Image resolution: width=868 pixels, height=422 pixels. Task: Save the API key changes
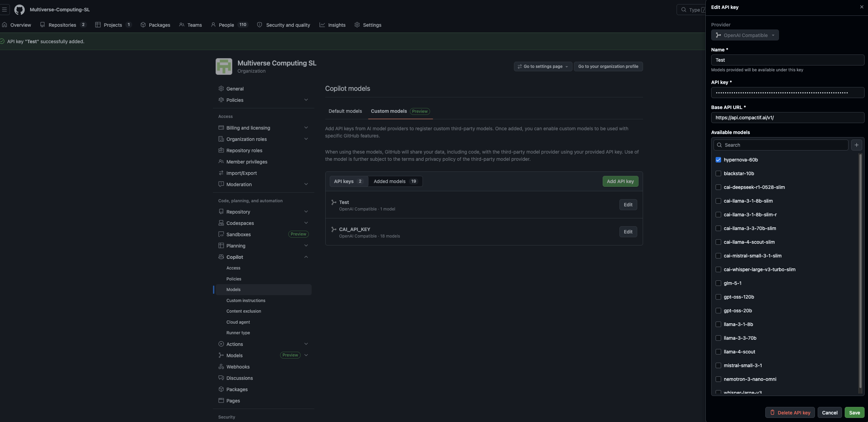pyautogui.click(x=854, y=412)
